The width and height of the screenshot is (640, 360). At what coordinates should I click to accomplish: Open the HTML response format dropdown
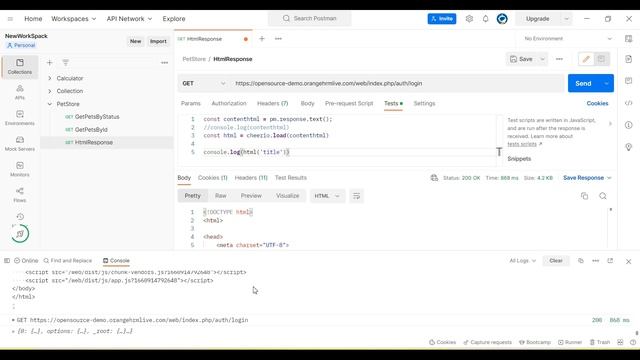327,196
